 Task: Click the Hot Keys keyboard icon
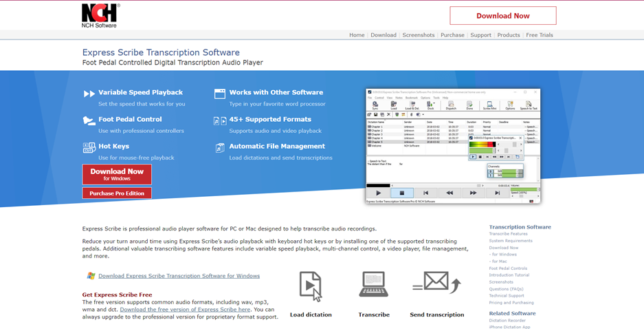tap(89, 147)
